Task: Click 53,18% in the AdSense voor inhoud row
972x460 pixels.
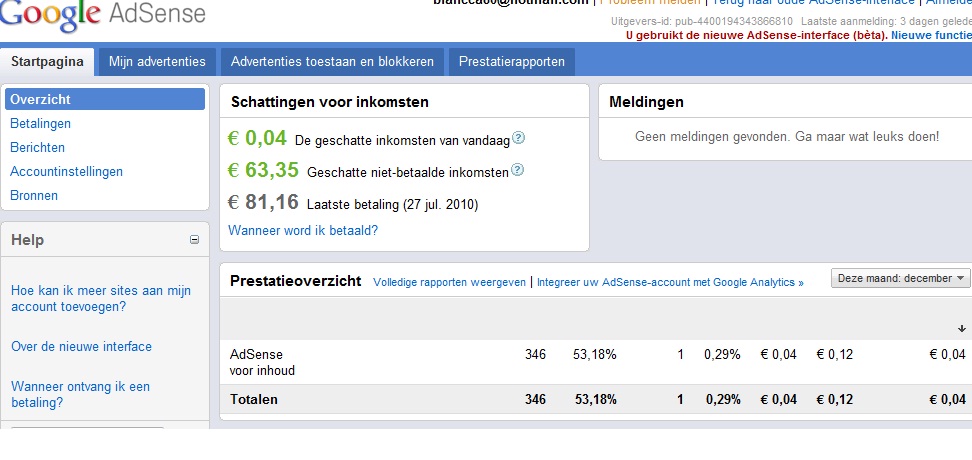Action: [x=596, y=355]
